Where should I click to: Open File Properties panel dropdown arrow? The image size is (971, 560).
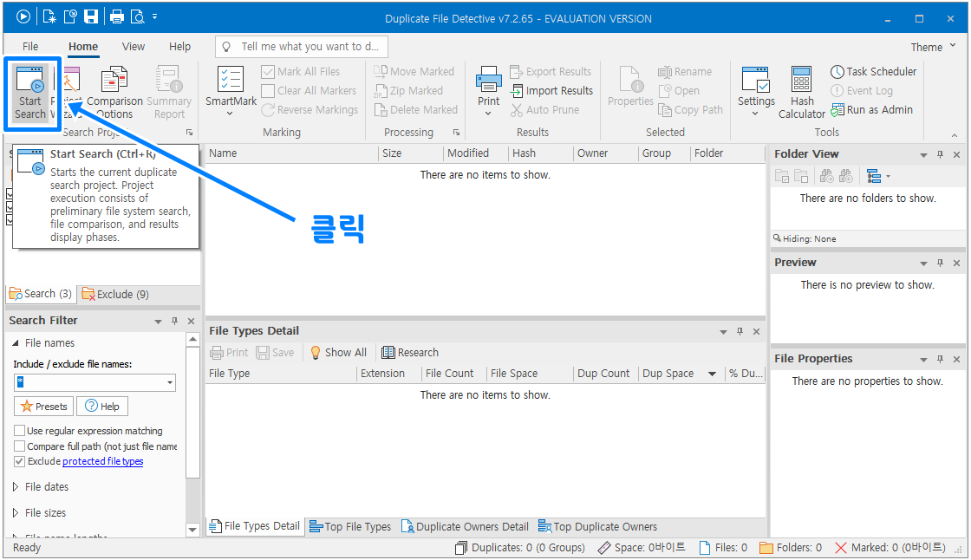(923, 360)
